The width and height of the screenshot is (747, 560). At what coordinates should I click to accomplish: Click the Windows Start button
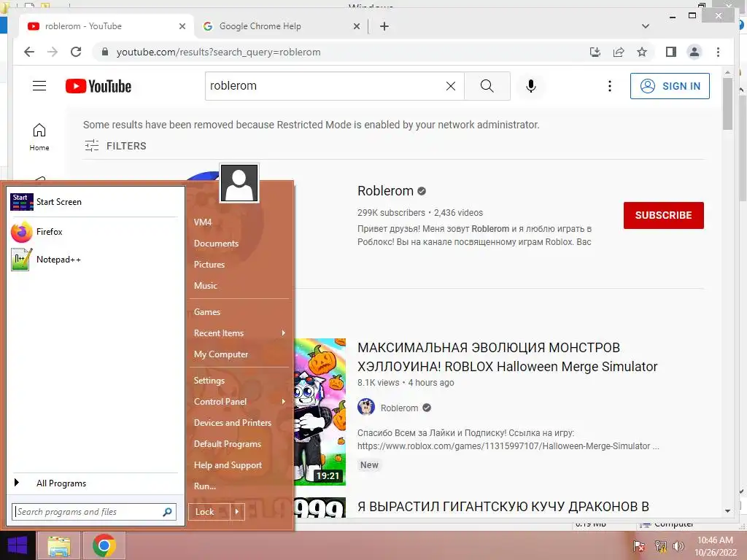click(x=18, y=545)
